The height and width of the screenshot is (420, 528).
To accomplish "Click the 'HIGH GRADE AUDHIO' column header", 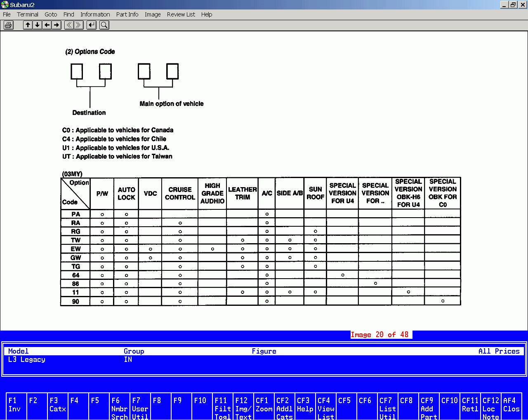I will pos(212,193).
